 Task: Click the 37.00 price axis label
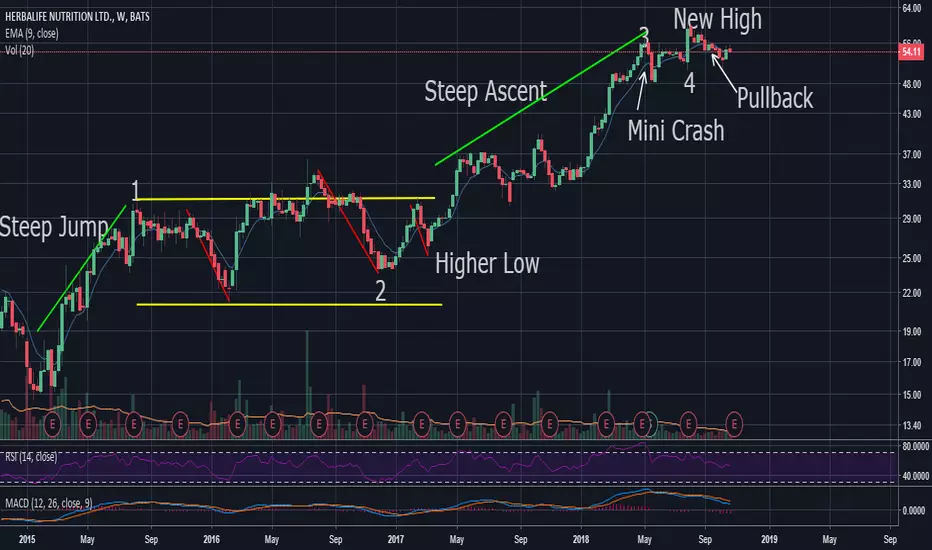click(x=911, y=155)
